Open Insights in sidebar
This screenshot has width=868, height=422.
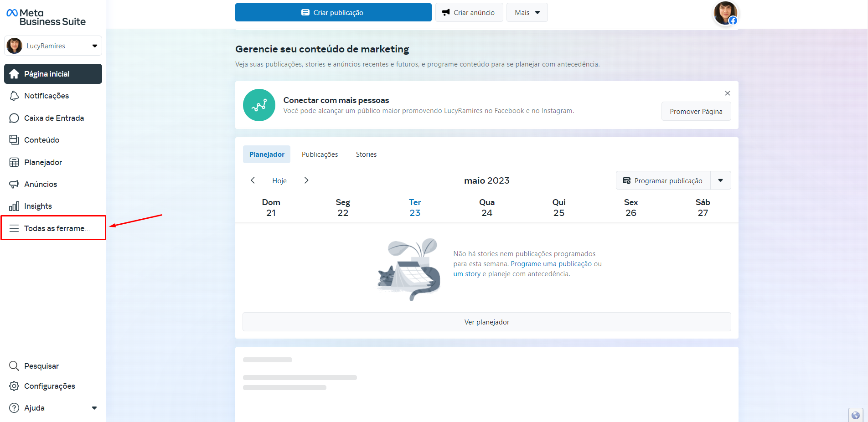(x=53, y=206)
